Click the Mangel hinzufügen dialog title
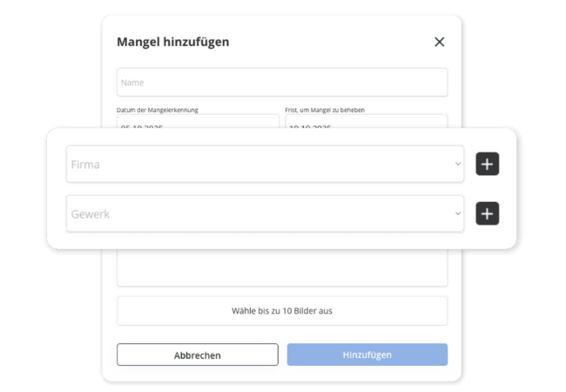The width and height of the screenshot is (566, 392). (x=173, y=42)
